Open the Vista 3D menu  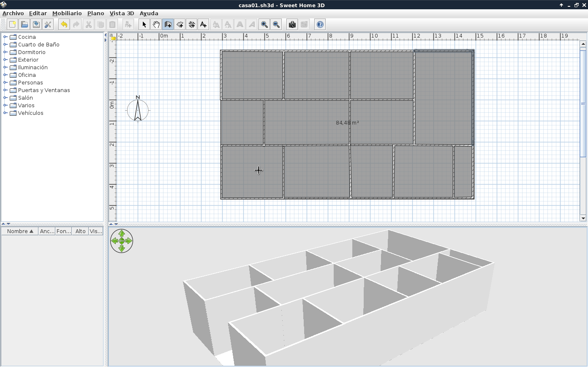pos(122,13)
